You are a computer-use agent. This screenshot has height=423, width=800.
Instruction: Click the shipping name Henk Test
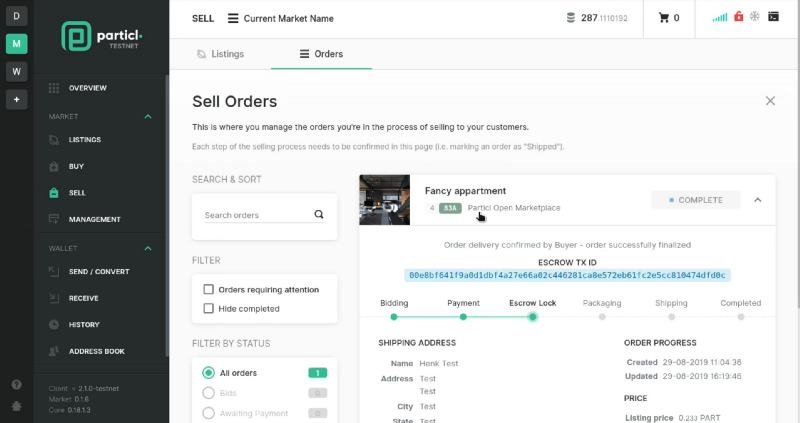click(439, 363)
